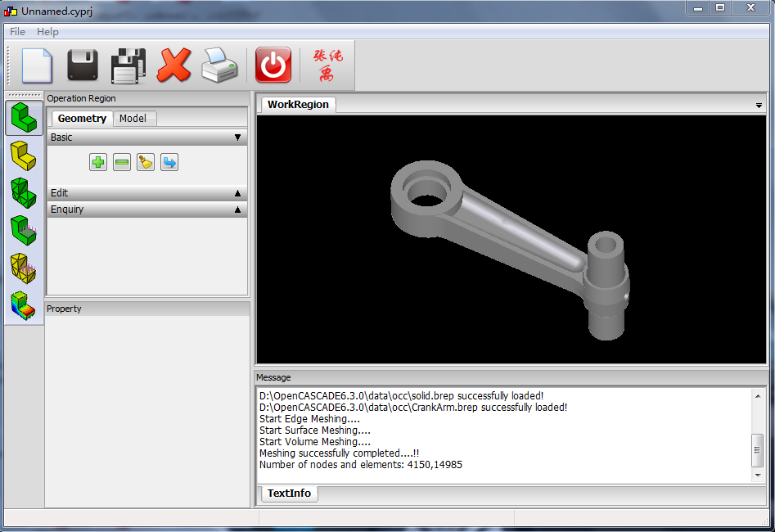This screenshot has height=532, width=775.
Task: Click the Save All multiple floppies icon
Action: tap(128, 65)
